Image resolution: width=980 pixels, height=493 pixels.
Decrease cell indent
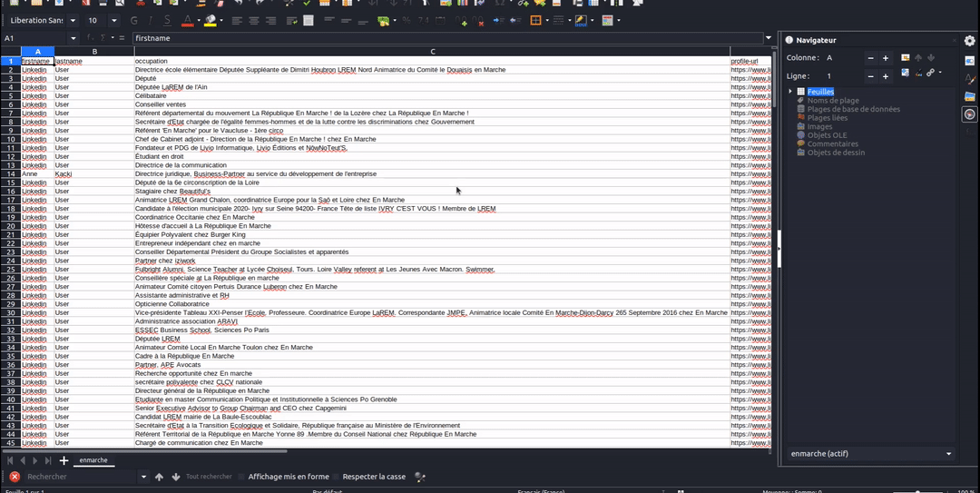515,21
